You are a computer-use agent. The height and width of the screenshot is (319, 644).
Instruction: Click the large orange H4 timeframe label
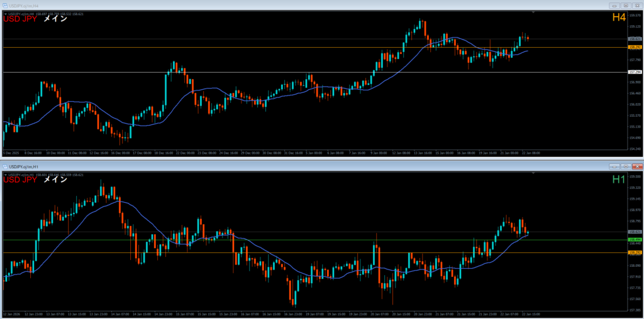(x=619, y=18)
